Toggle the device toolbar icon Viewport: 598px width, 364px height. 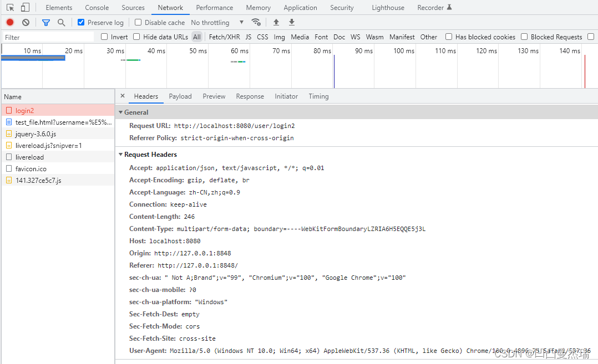tap(25, 7)
